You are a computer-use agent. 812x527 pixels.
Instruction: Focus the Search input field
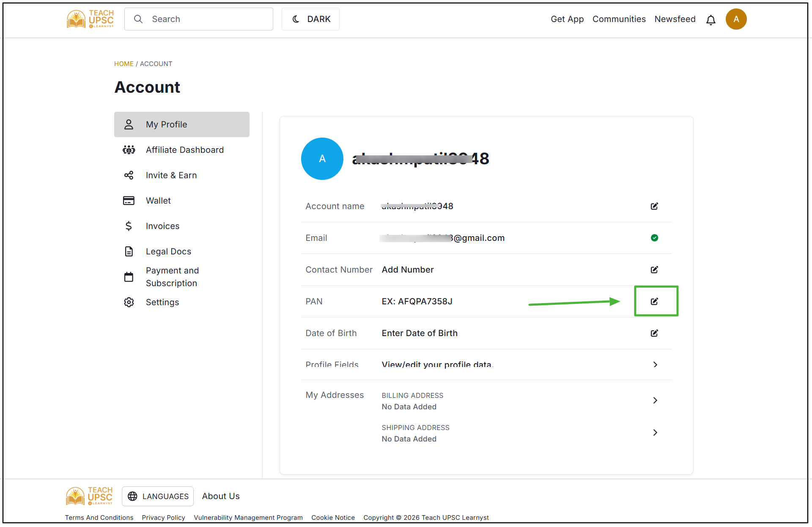pos(199,19)
